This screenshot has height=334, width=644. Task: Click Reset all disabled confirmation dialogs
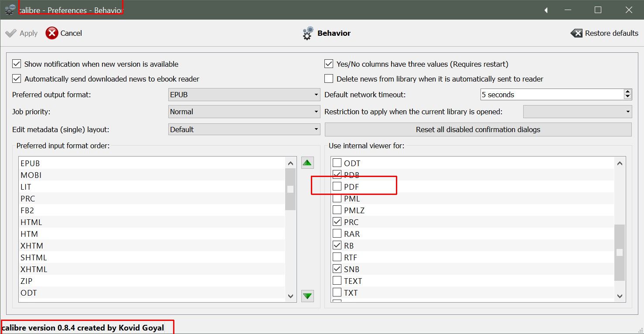click(x=478, y=130)
